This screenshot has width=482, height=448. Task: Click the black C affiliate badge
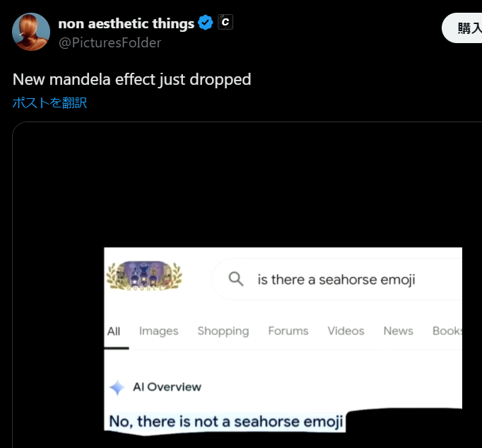[225, 23]
